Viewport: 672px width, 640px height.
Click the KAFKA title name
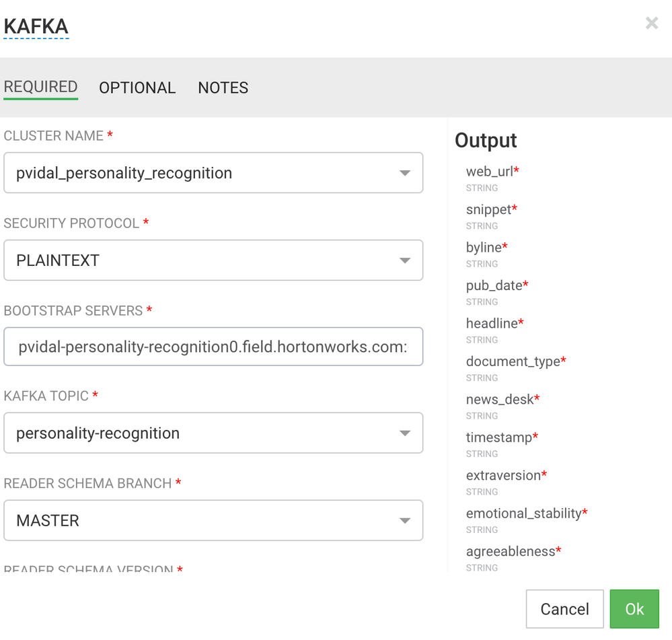coord(36,27)
